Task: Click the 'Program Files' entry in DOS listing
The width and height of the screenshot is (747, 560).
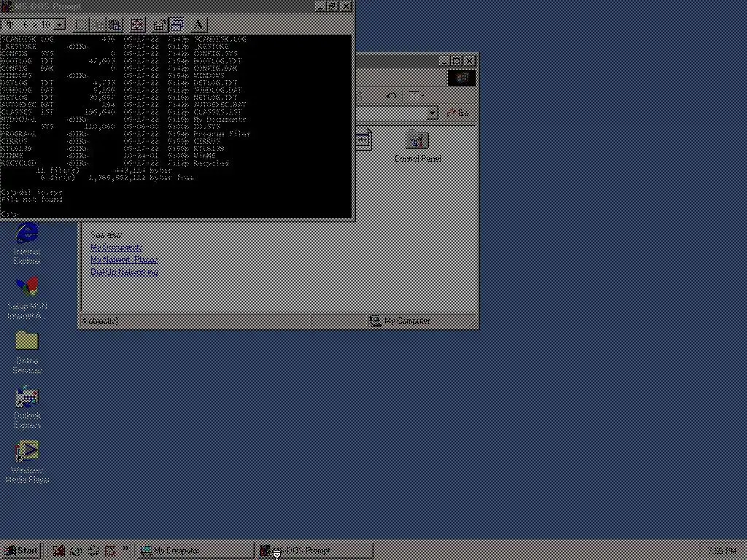Action: click(x=222, y=134)
